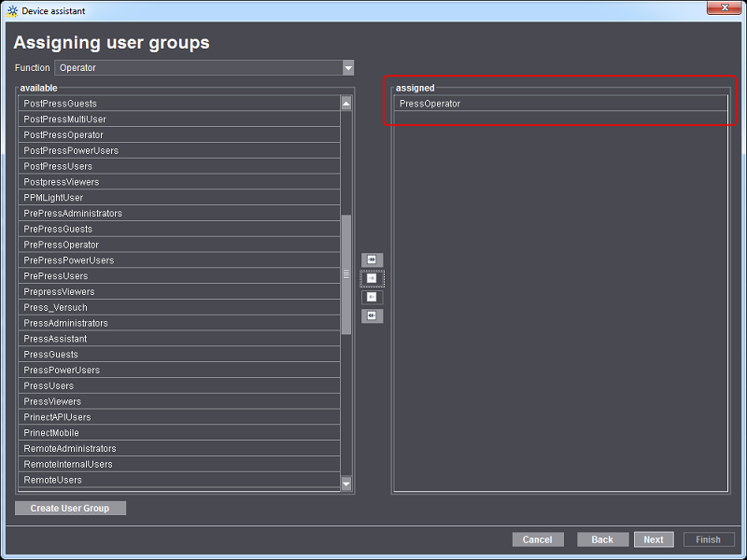The image size is (747, 560).
Task: Select the PrinectMobile group entry
Action: (177, 433)
